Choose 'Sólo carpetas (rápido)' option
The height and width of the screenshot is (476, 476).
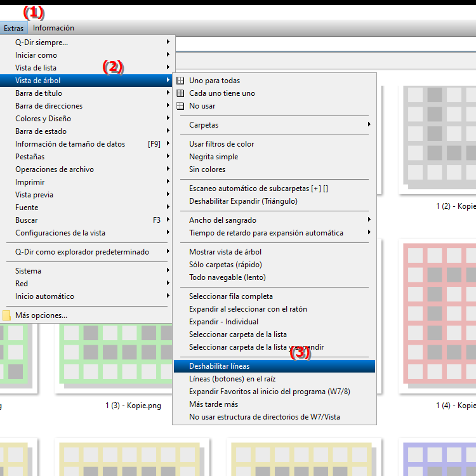pyautogui.click(x=225, y=265)
